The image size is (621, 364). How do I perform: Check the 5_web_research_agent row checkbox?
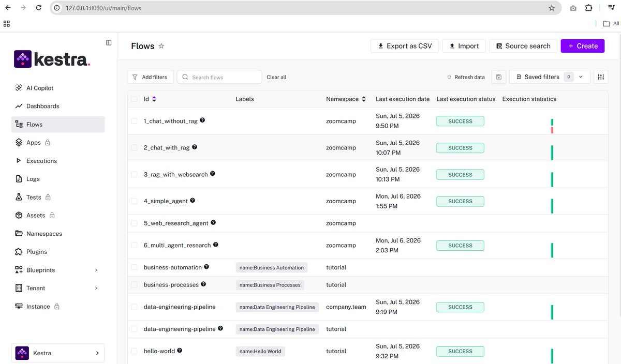[134, 223]
